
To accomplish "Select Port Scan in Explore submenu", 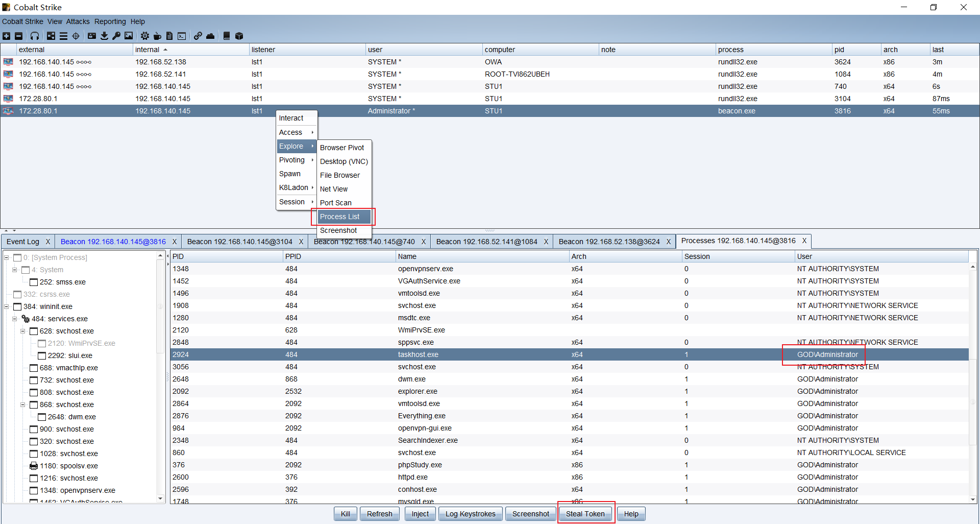I will tap(344, 203).
